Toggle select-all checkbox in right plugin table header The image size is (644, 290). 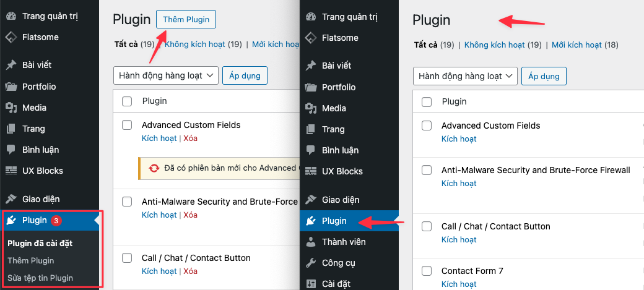tap(427, 102)
